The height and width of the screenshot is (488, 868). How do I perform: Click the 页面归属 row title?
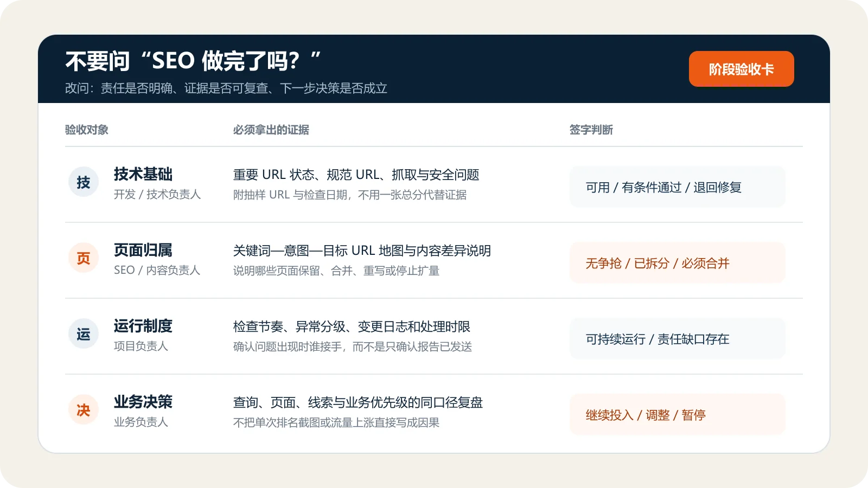pyautogui.click(x=143, y=250)
